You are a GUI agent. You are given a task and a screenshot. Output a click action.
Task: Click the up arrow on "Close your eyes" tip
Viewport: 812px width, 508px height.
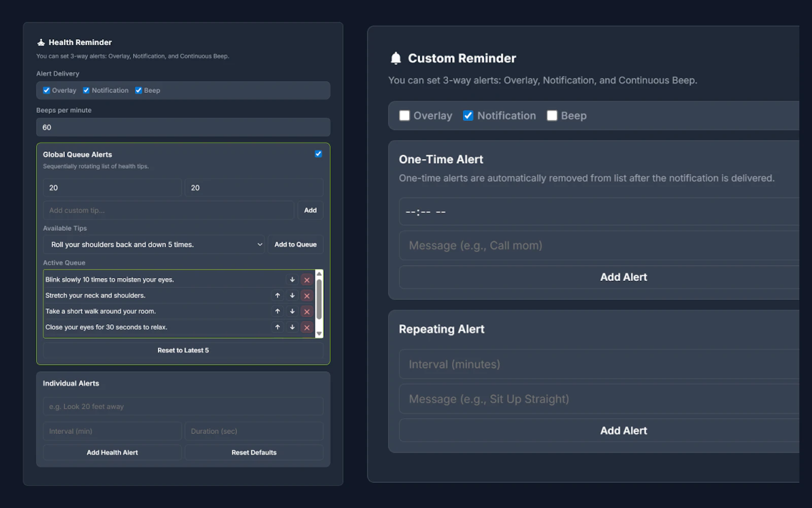tap(277, 327)
